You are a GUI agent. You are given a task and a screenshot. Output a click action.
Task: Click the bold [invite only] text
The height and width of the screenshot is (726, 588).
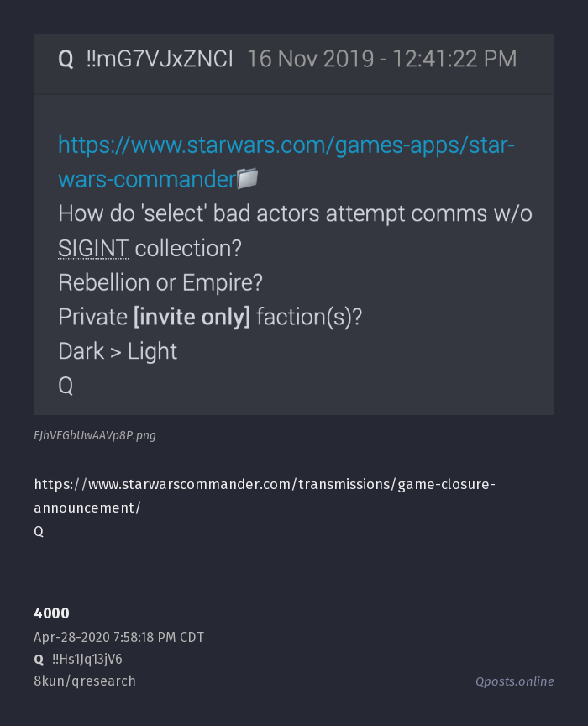pyautogui.click(x=192, y=317)
